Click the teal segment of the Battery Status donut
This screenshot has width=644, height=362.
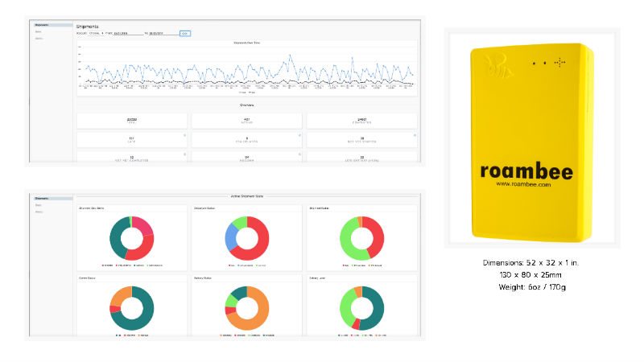(240, 292)
